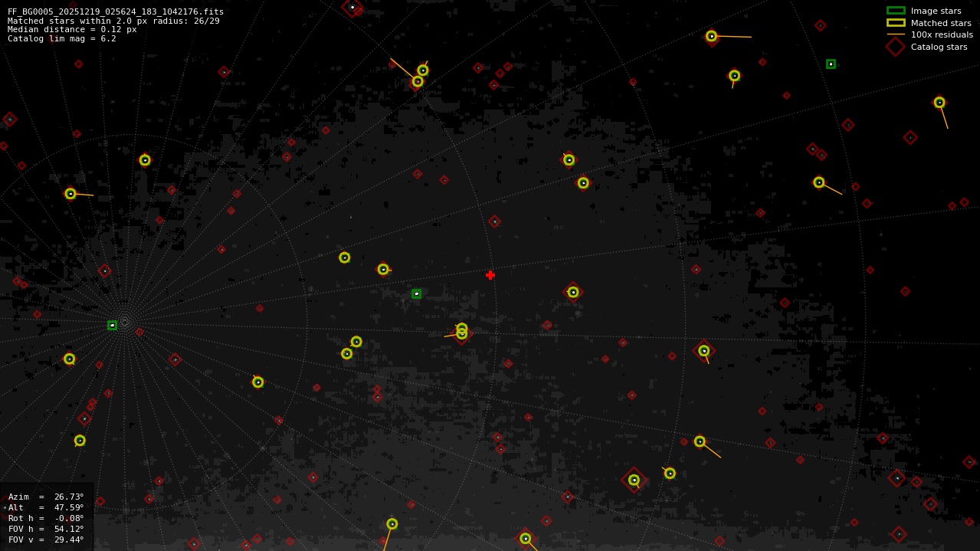
Task: Click the red cross marking the image center
Action: (x=490, y=275)
